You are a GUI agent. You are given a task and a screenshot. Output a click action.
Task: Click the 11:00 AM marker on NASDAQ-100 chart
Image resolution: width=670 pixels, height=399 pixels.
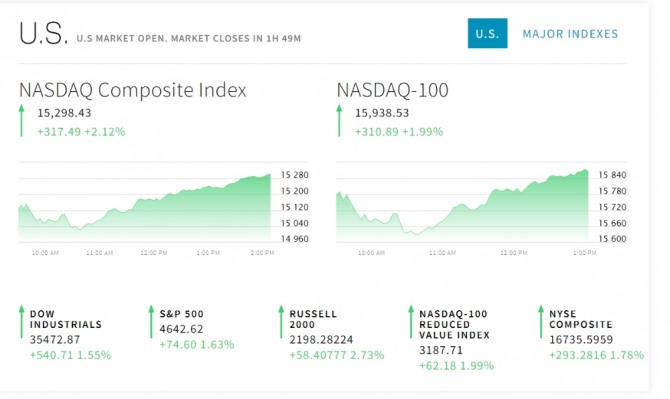[442, 253]
